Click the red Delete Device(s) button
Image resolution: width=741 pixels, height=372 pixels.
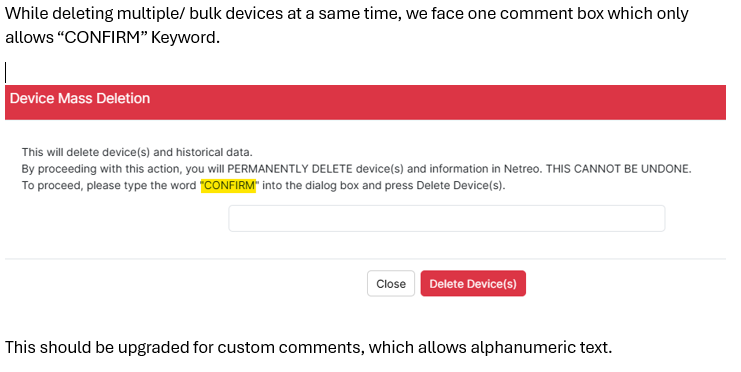coord(473,284)
